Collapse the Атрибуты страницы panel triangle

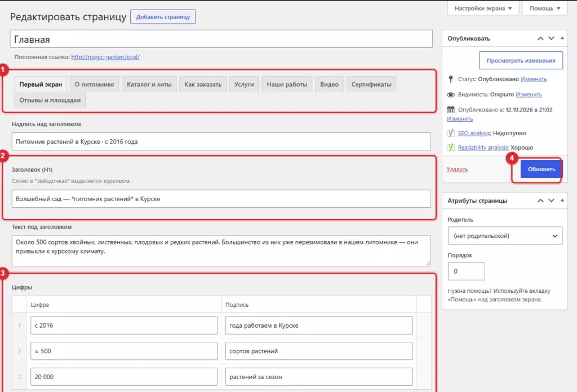point(562,201)
